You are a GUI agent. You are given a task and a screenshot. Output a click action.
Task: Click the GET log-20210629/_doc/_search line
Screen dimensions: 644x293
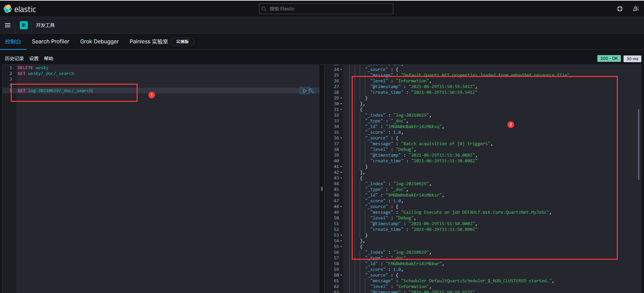pyautogui.click(x=55, y=91)
